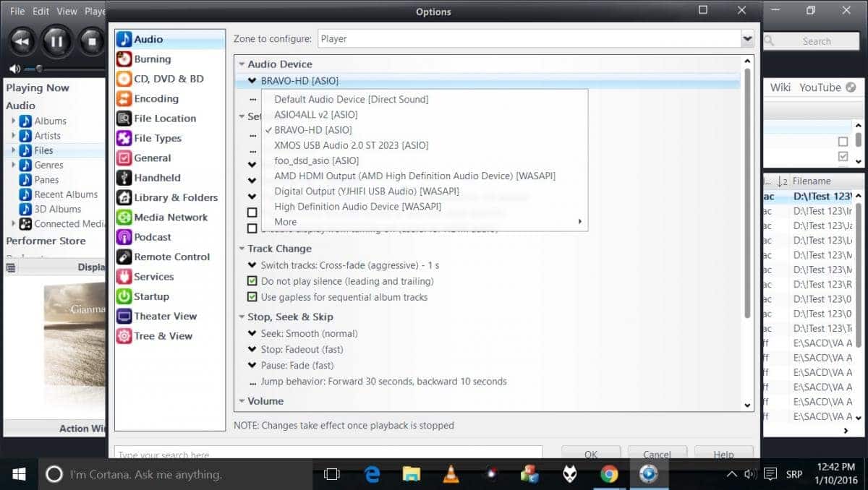Open General options category

point(170,158)
